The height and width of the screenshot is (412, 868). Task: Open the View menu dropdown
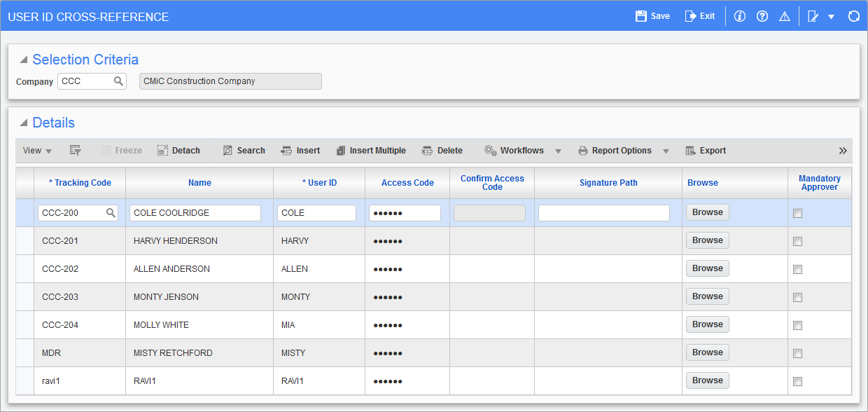point(38,151)
